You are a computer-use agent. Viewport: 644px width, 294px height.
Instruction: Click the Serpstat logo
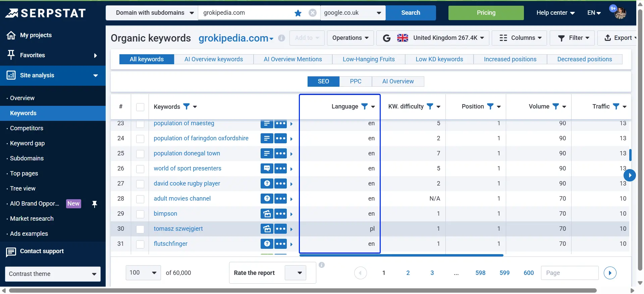(46, 13)
